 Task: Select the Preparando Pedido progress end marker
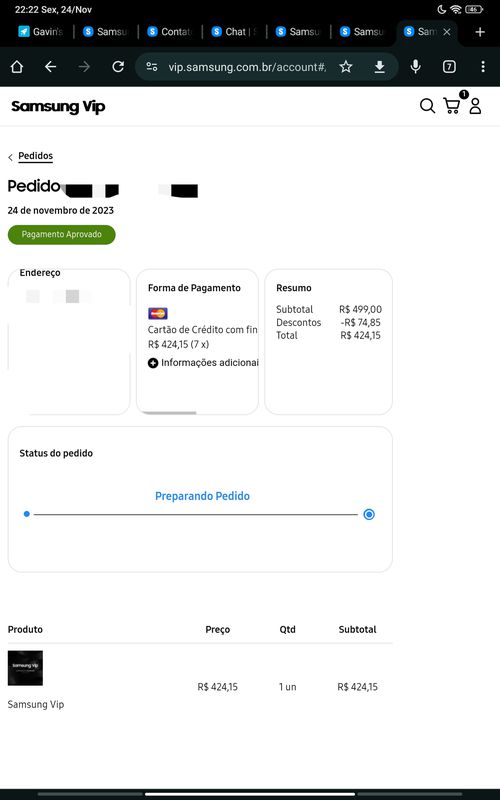(x=369, y=514)
